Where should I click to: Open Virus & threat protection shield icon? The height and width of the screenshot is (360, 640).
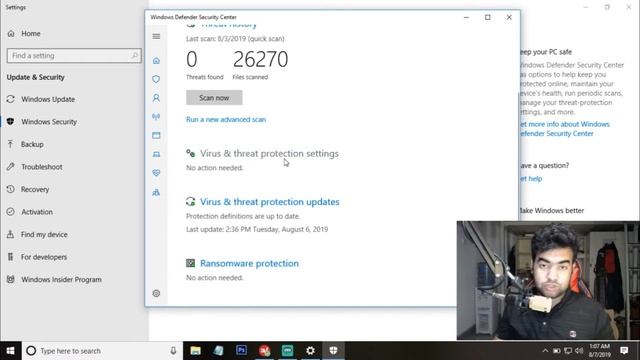coord(156,79)
